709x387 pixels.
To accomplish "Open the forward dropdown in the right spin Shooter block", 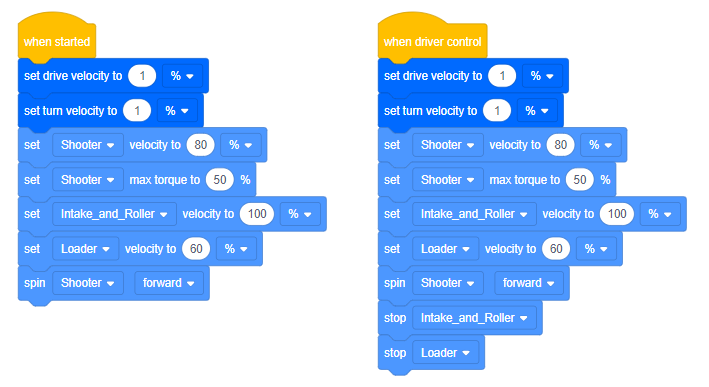I will coord(529,283).
